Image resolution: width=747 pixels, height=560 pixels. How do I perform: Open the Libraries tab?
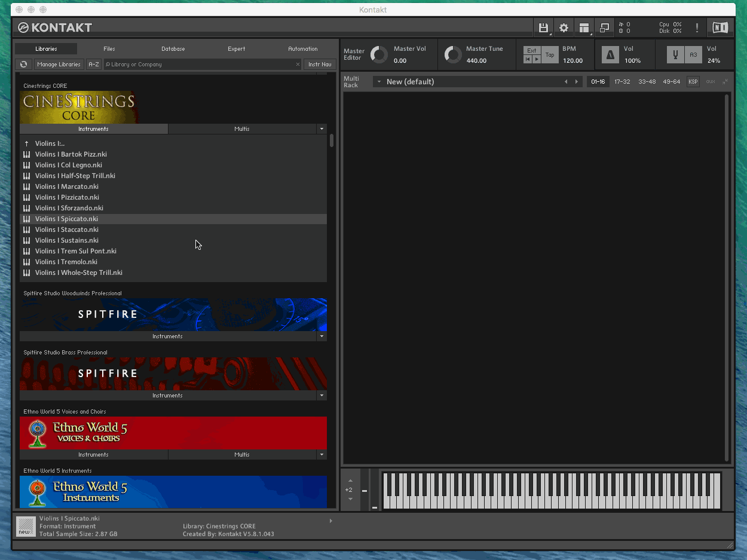pyautogui.click(x=46, y=49)
